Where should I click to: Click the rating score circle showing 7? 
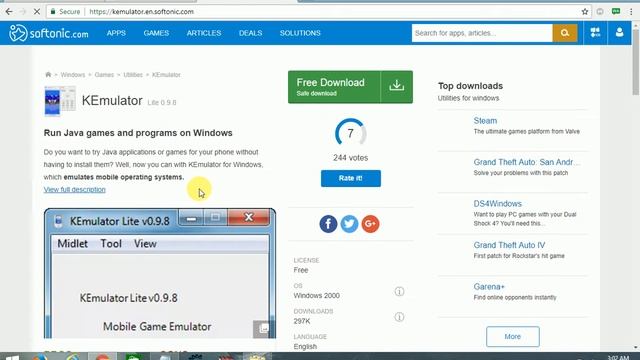click(351, 133)
